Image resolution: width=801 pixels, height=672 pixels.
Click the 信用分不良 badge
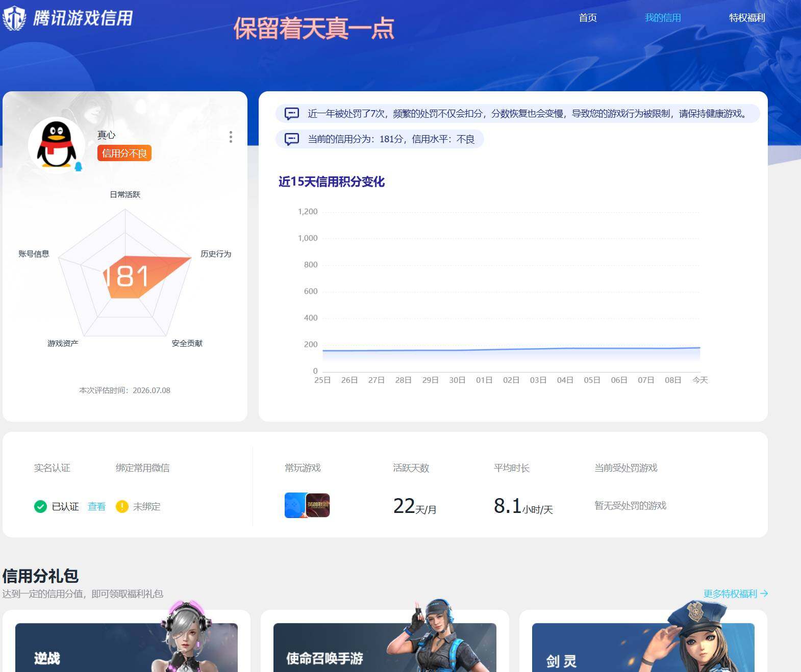124,153
